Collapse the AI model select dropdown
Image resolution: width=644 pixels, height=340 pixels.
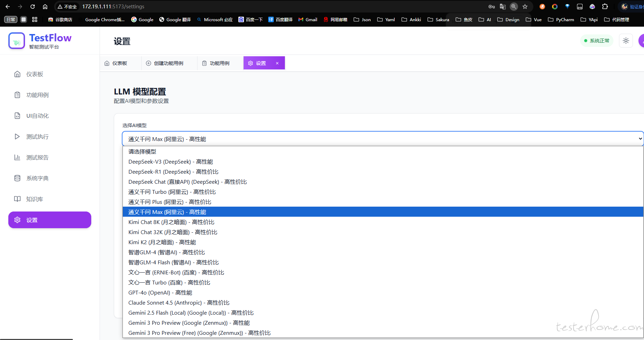coord(382,139)
